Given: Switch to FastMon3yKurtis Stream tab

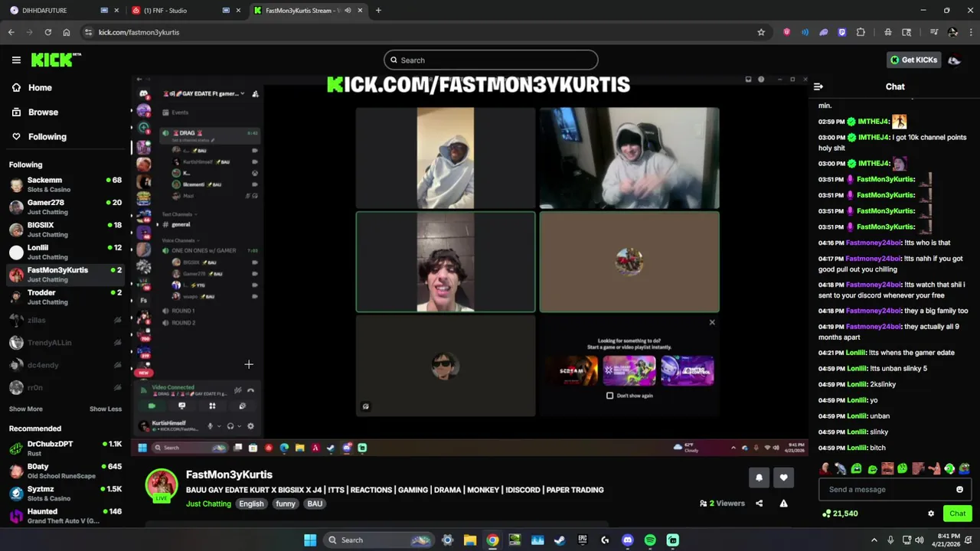Looking at the screenshot, I should (308, 11).
